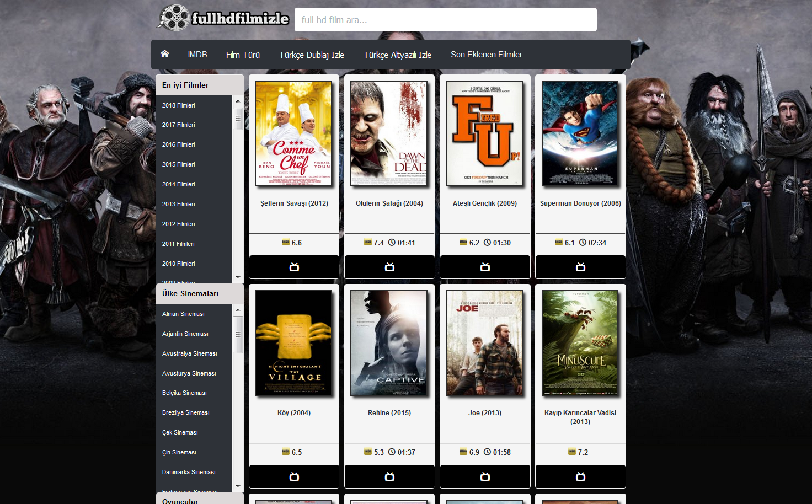Click the watch TV icon under Ateşli Gençlik
The width and height of the screenshot is (812, 504).
coord(485,267)
